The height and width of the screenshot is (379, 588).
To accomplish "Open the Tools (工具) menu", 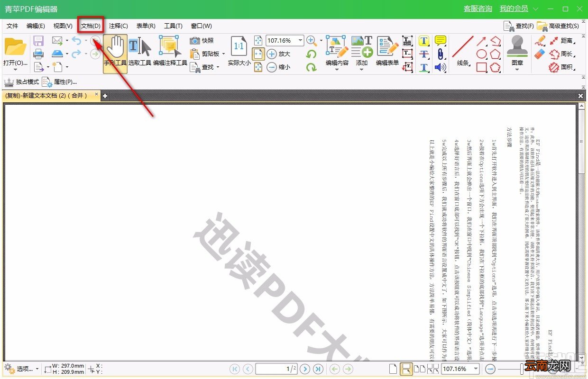I will click(x=173, y=26).
